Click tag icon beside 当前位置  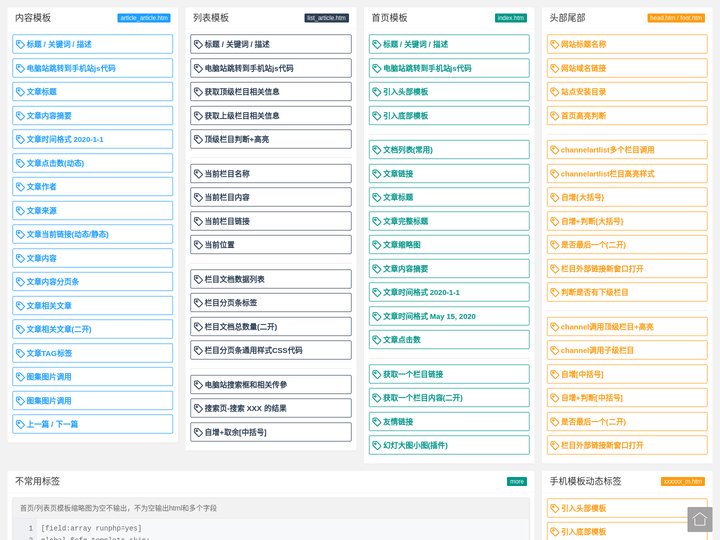[198, 245]
